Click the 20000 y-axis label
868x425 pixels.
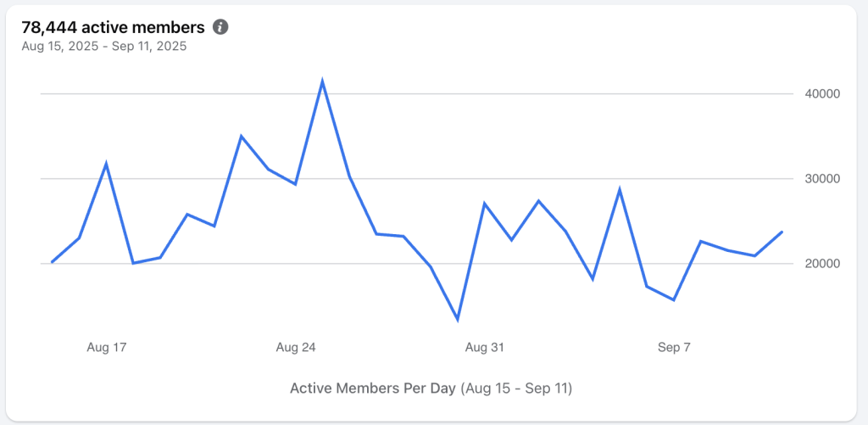click(x=821, y=263)
